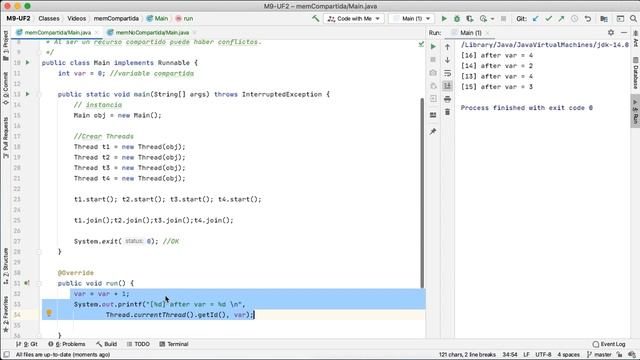Commit changes with Git checkmark icon
This screenshot has width=640, height=360.
click(549, 18)
